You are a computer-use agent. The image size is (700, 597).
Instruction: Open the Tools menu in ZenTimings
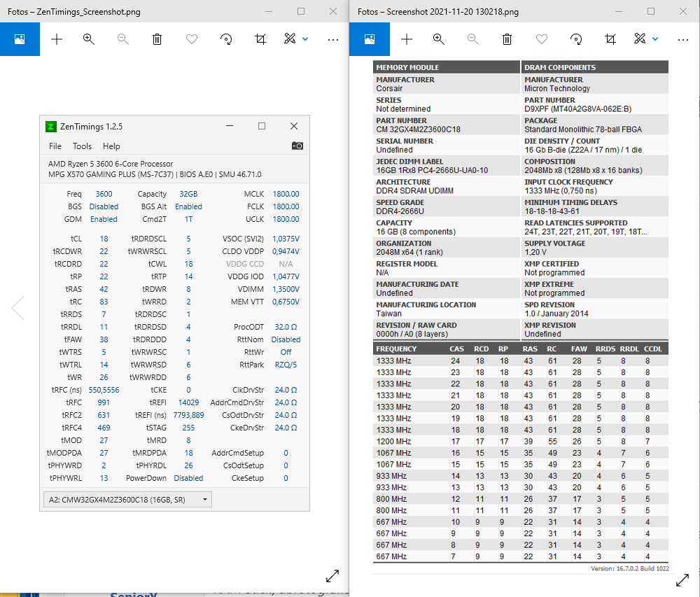click(x=82, y=146)
